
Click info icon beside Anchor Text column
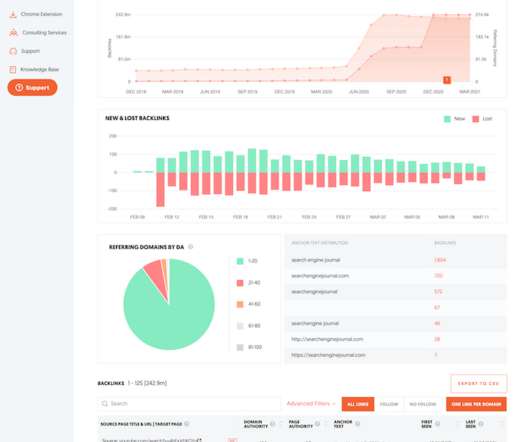point(358,424)
